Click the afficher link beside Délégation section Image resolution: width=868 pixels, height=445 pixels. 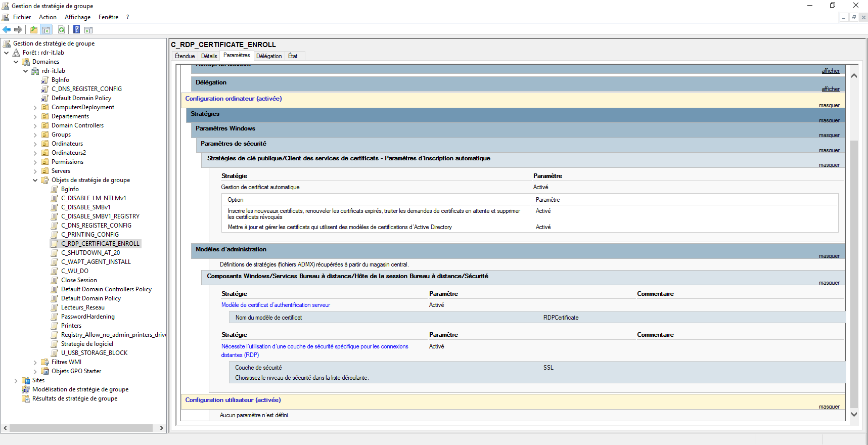point(830,89)
